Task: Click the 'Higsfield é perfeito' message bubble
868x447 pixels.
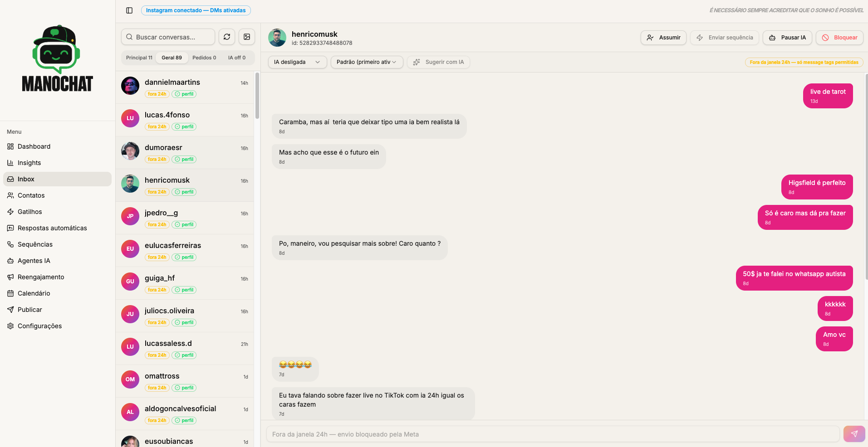Action: click(x=817, y=187)
